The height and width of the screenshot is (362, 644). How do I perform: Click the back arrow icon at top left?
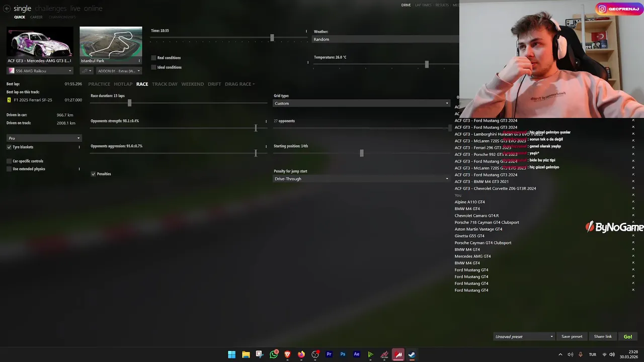coord(7,9)
